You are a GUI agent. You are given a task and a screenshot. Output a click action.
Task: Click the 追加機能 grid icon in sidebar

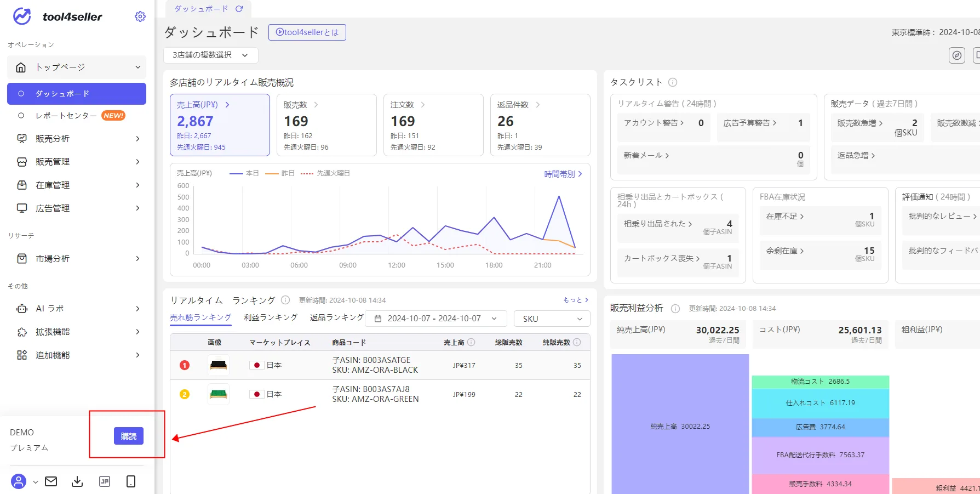pyautogui.click(x=22, y=355)
